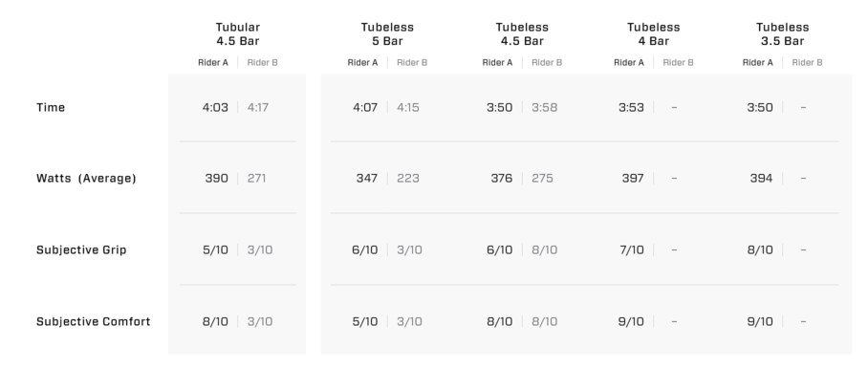Screen dimensions: 868x368
Task: Select the Time row label
Action: pos(51,107)
